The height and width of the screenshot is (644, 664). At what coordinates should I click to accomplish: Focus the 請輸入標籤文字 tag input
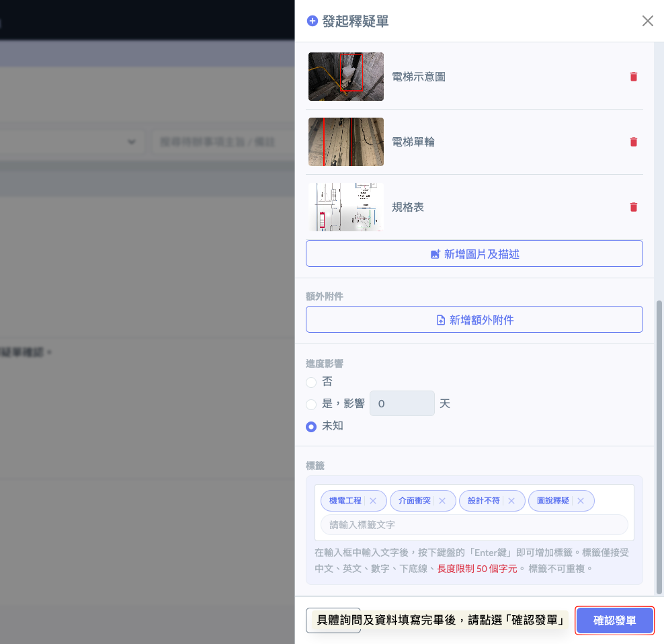[x=474, y=524]
